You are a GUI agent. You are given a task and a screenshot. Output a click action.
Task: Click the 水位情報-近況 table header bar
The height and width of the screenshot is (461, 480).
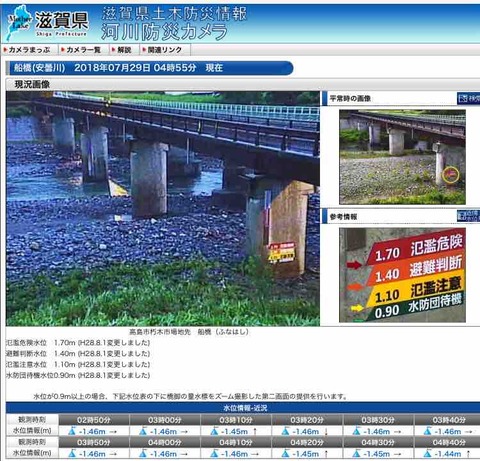pyautogui.click(x=243, y=408)
